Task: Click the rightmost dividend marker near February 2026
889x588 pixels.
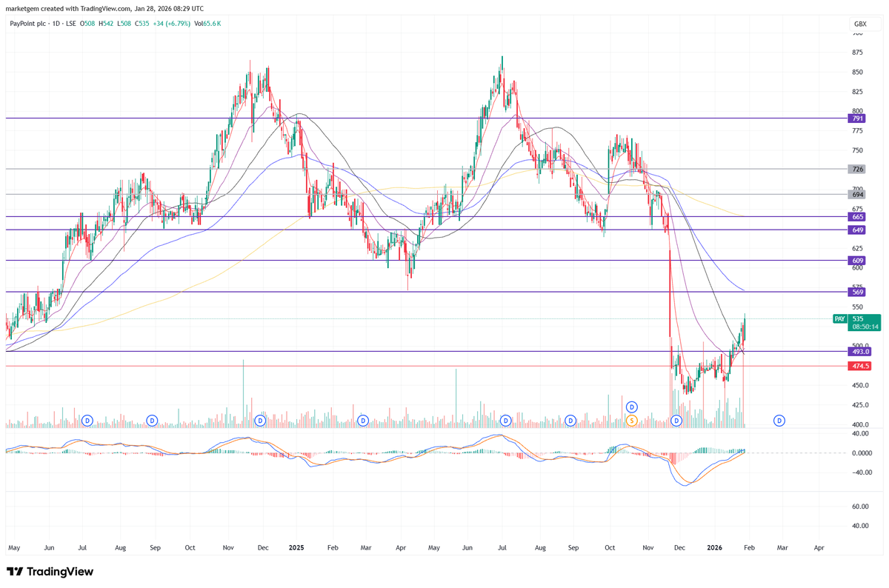Action: pyautogui.click(x=779, y=420)
